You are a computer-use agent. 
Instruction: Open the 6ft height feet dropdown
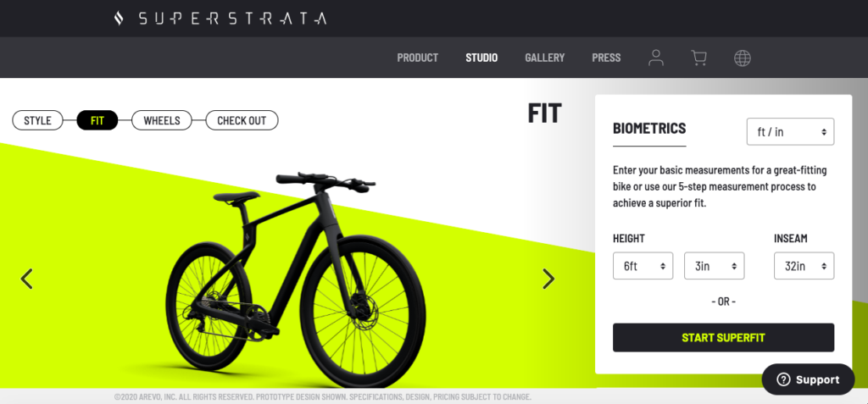[643, 266]
